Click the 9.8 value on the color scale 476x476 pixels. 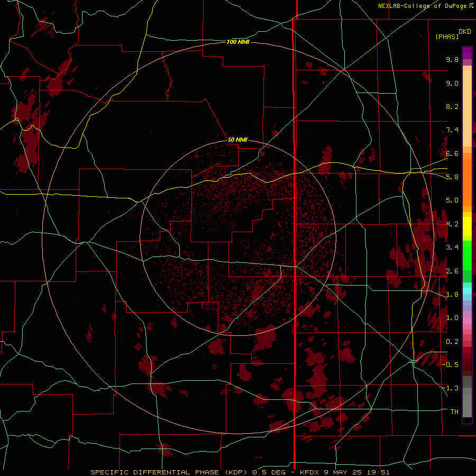452,59
